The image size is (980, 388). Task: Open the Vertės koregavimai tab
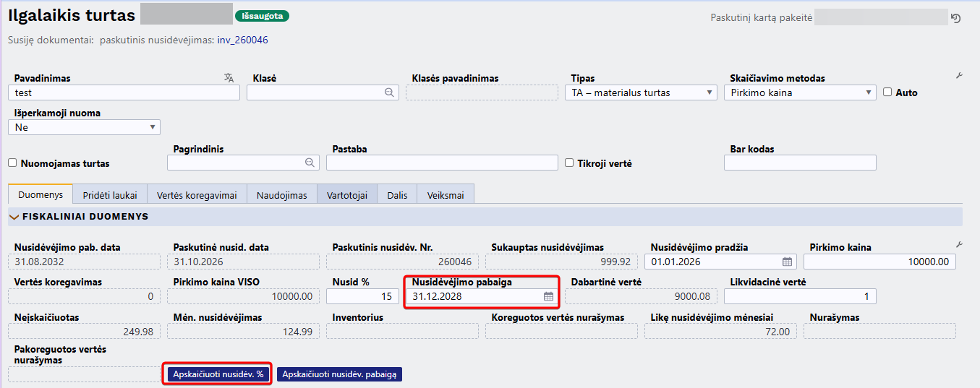tap(197, 195)
